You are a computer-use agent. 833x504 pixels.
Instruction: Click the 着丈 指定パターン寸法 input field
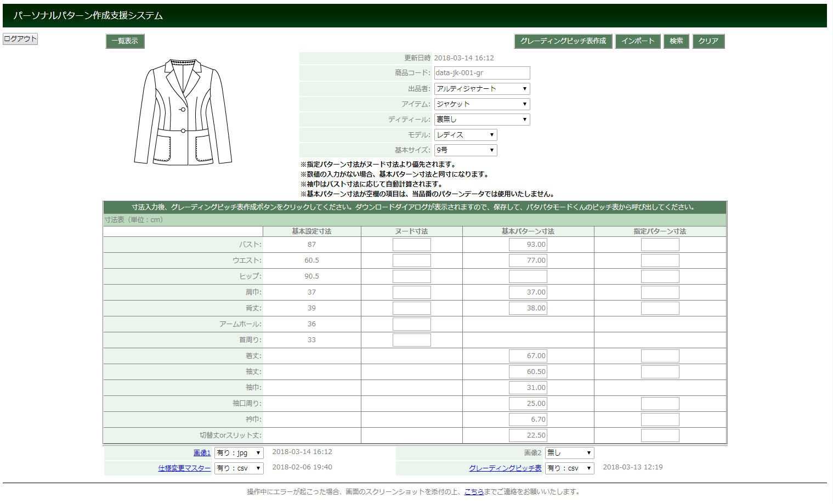click(x=660, y=356)
